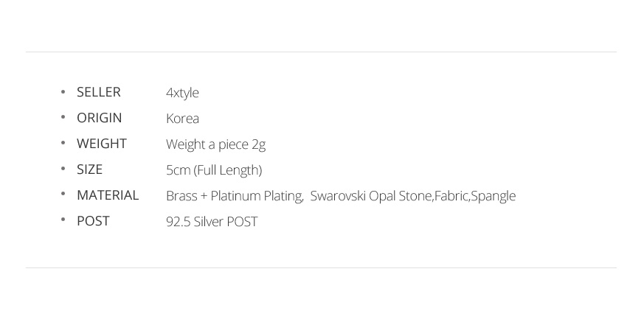Image resolution: width=644 pixels, height=322 pixels.
Task: Click the SELLER label
Action: (98, 92)
